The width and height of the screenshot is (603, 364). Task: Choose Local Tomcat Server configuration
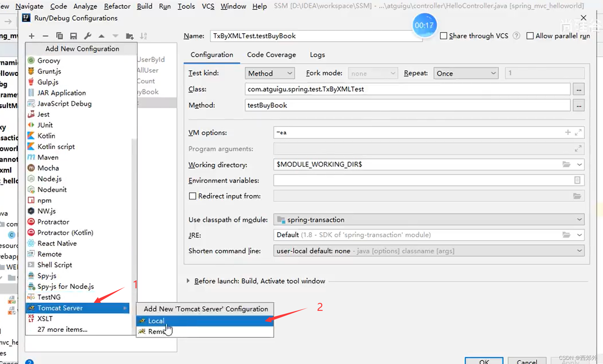click(x=205, y=321)
